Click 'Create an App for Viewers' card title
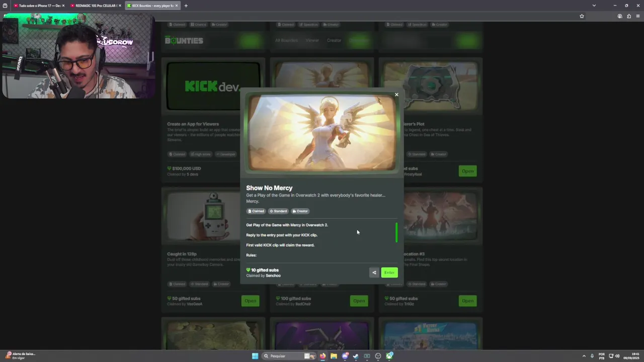 point(193,124)
